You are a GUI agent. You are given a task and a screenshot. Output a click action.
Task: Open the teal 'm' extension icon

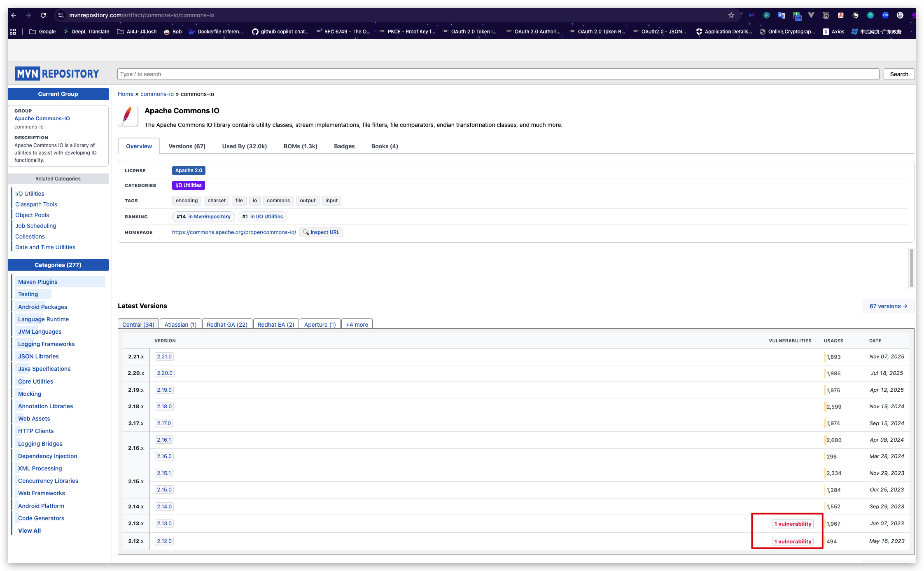[870, 15]
